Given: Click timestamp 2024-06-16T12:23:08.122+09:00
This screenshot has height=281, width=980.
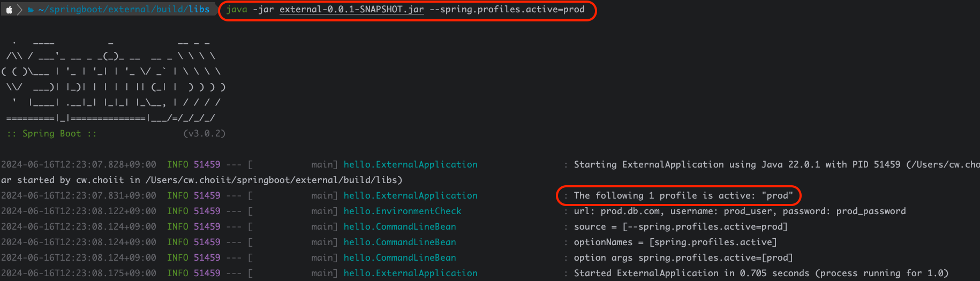Looking at the screenshot, I should pyautogui.click(x=79, y=211).
